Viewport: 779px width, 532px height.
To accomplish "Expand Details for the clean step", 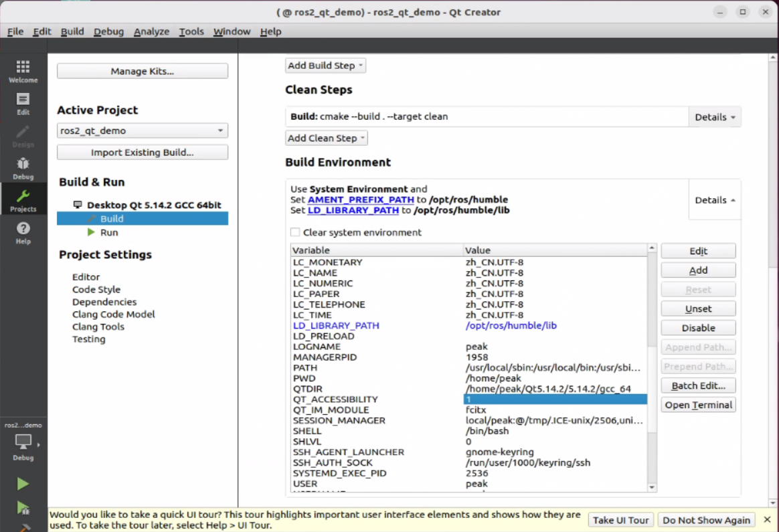I will (714, 116).
